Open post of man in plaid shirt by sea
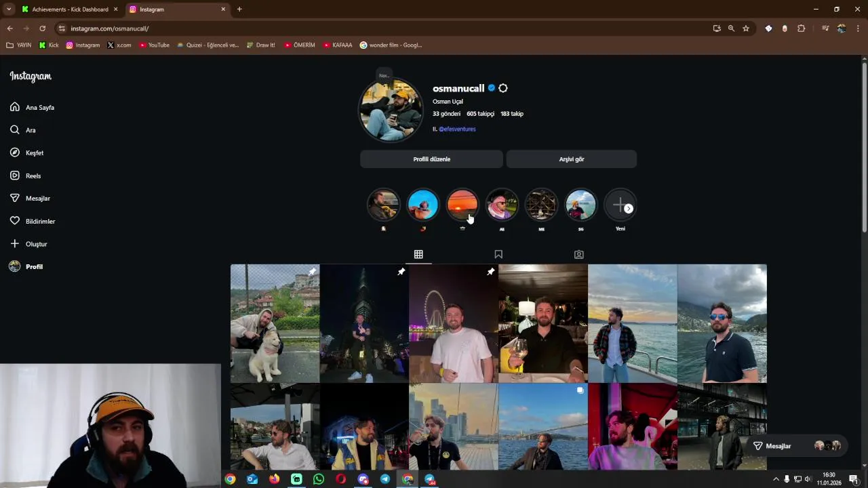 [x=632, y=323]
